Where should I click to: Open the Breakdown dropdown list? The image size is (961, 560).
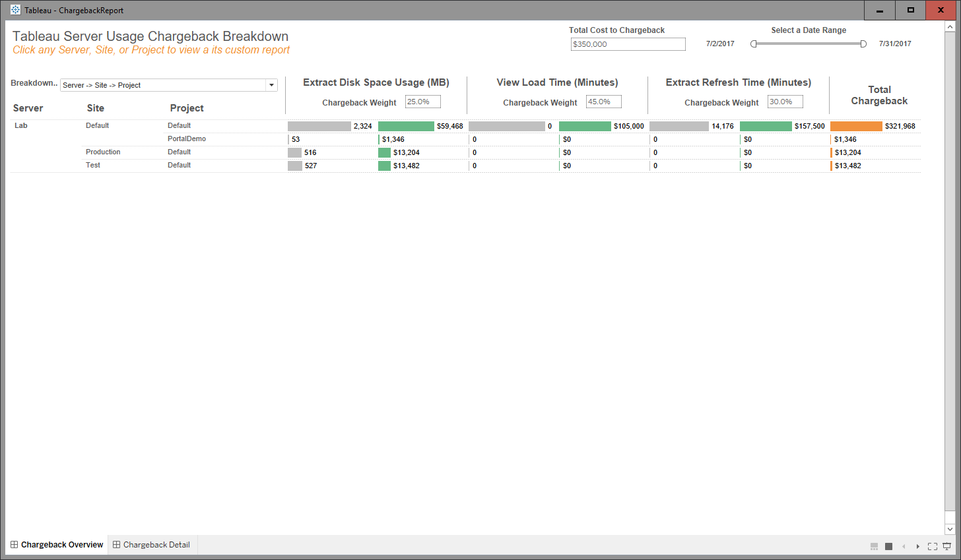pos(169,85)
